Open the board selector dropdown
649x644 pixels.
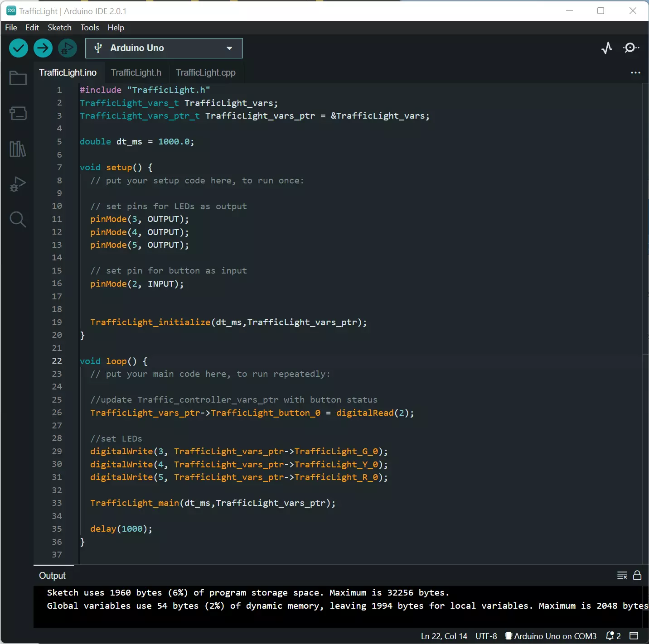coord(163,48)
